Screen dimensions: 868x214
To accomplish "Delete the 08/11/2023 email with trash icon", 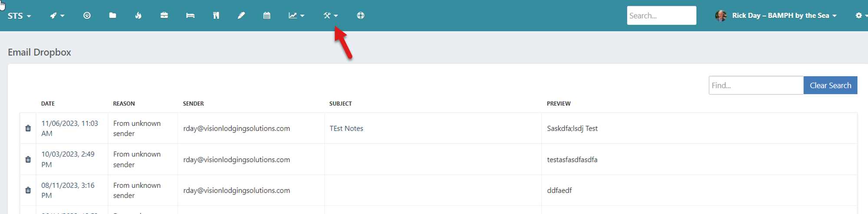I will [x=28, y=191].
